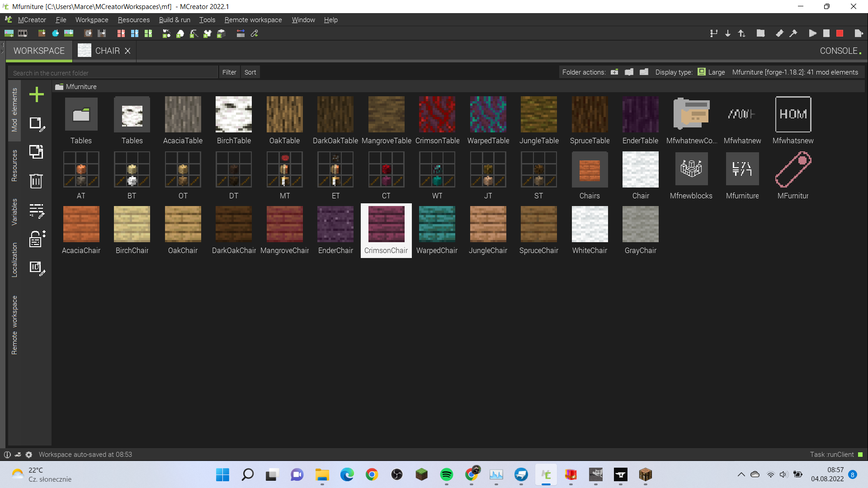Image resolution: width=868 pixels, height=488 pixels.
Task: Select the CrimsonTable mod element
Action: coord(437,121)
